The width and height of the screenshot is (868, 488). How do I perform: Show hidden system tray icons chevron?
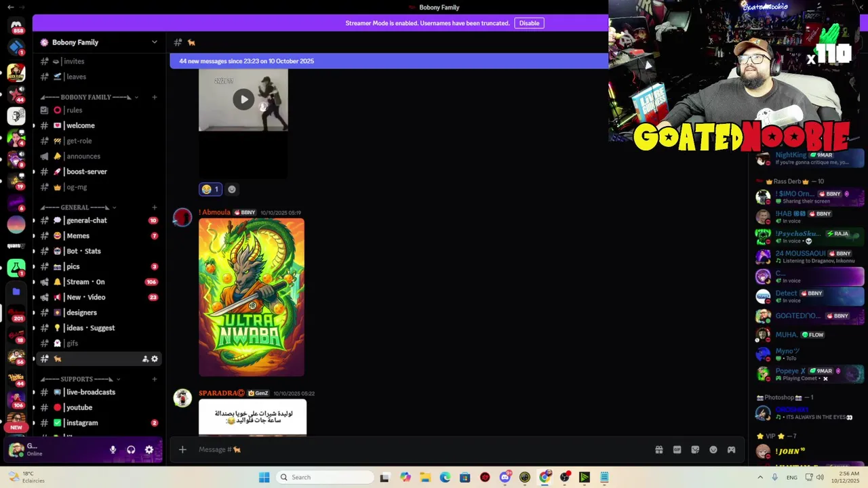[760, 477]
